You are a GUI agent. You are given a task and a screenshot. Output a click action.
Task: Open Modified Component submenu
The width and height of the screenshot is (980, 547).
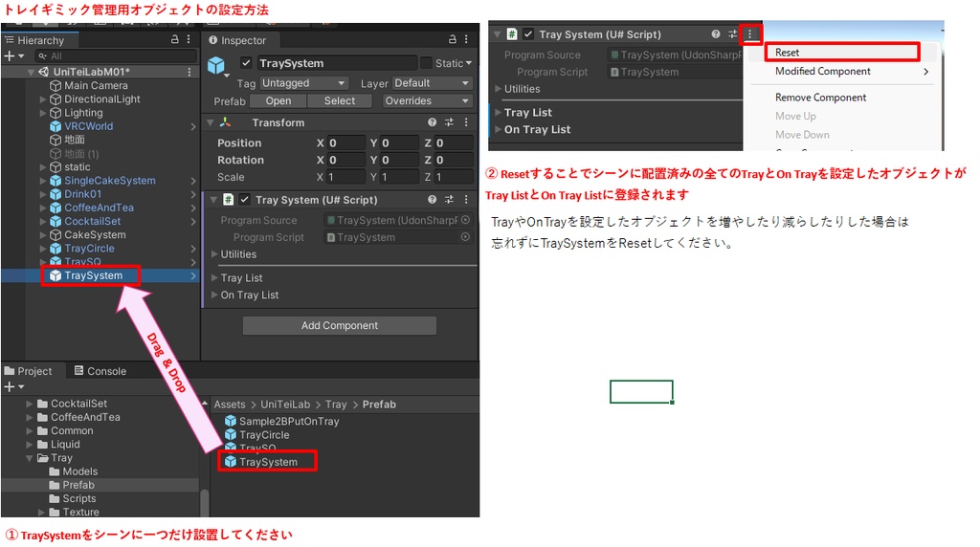(x=851, y=71)
